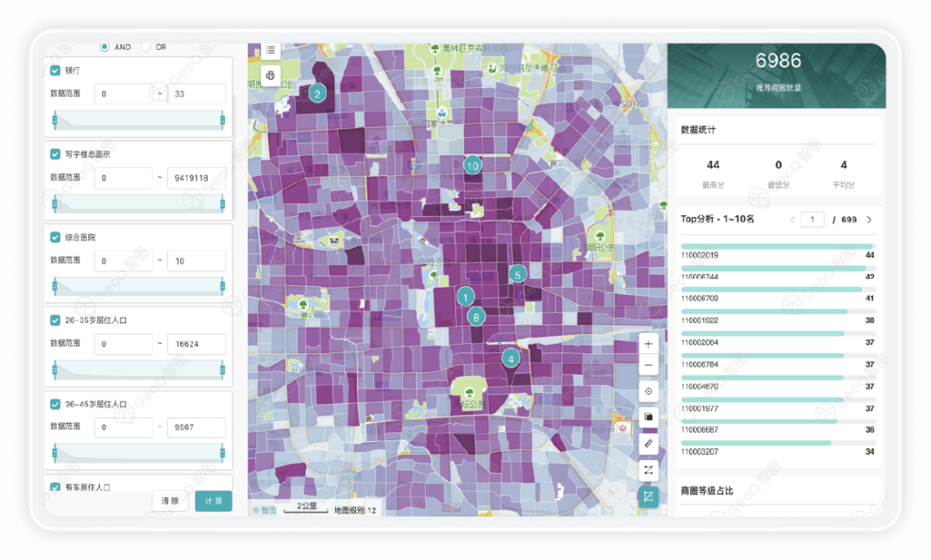This screenshot has width=931, height=560.
Task: Click map marker number 10
Action: [x=472, y=166]
